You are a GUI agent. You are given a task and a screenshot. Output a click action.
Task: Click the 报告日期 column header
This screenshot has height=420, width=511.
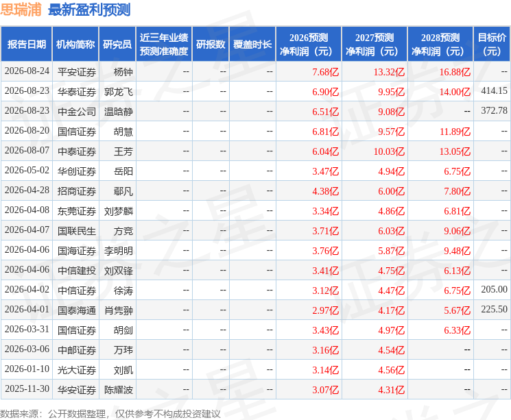coord(26,45)
